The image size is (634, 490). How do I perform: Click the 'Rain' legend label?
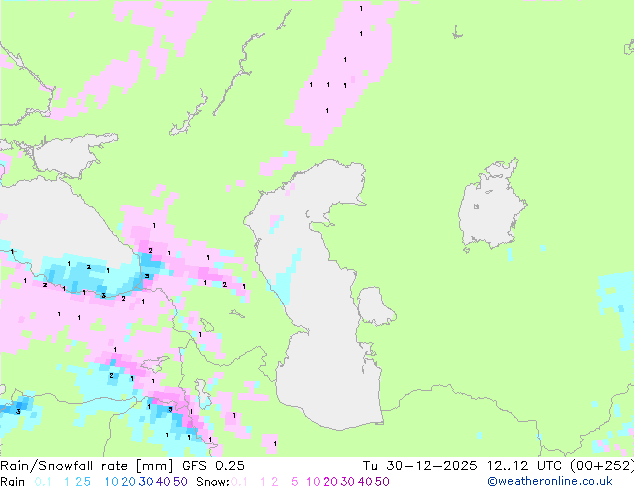(13, 482)
